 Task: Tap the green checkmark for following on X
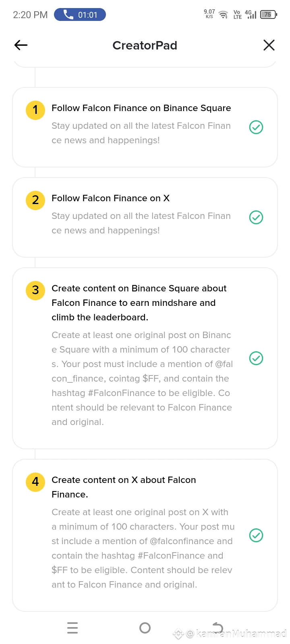(256, 217)
